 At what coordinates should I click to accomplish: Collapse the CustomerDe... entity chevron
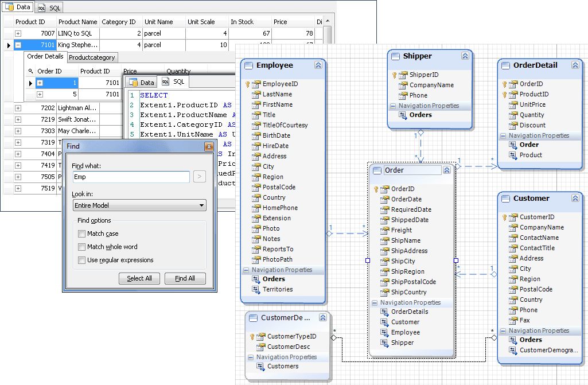tap(323, 317)
